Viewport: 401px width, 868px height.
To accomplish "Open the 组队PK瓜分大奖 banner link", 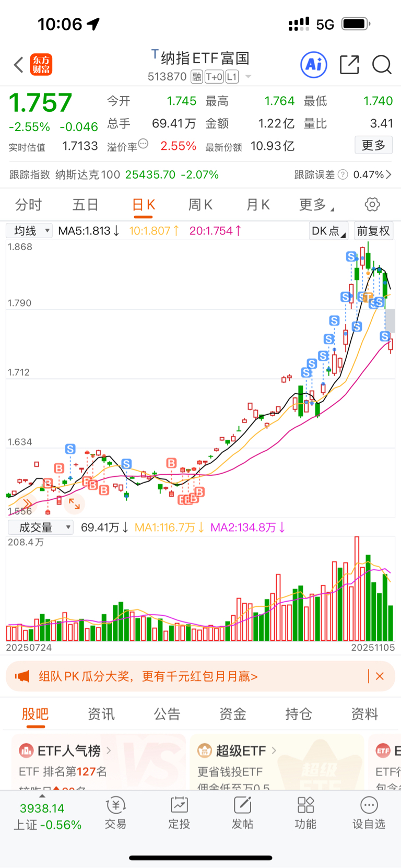I will pos(148,676).
